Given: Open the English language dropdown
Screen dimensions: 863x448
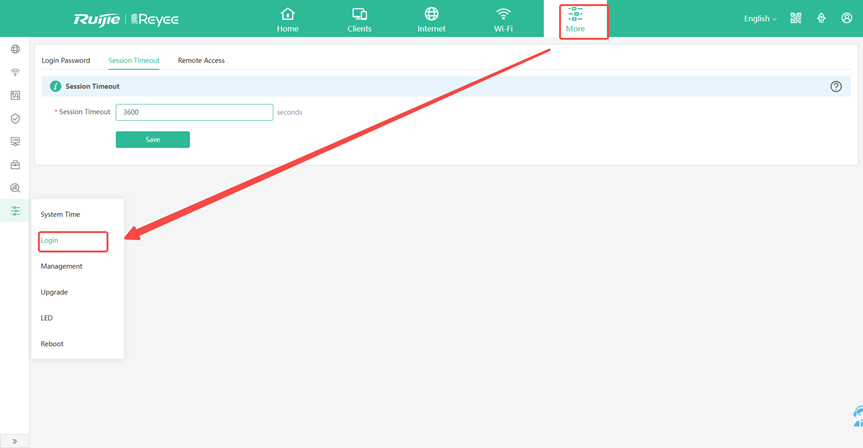Looking at the screenshot, I should pos(760,19).
